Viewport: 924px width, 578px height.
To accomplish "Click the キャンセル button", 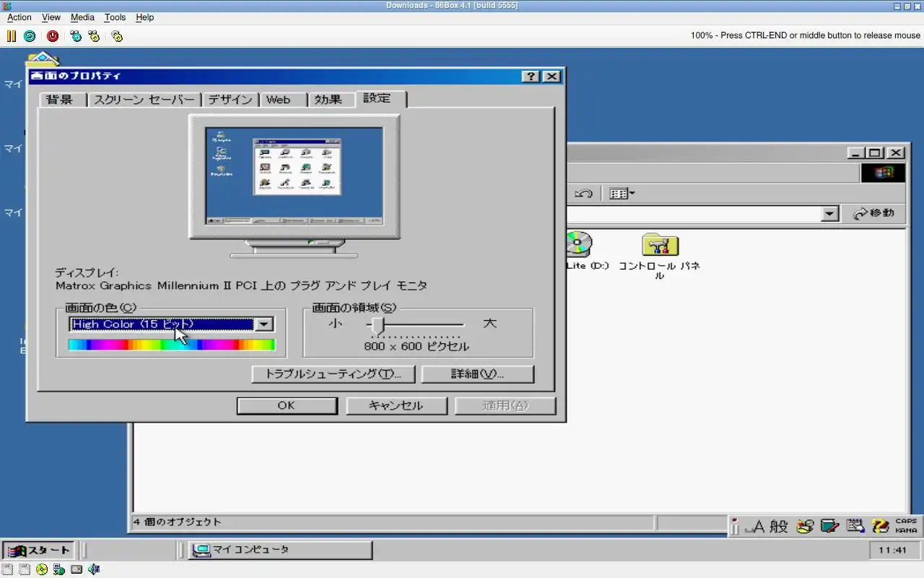I will click(x=396, y=405).
